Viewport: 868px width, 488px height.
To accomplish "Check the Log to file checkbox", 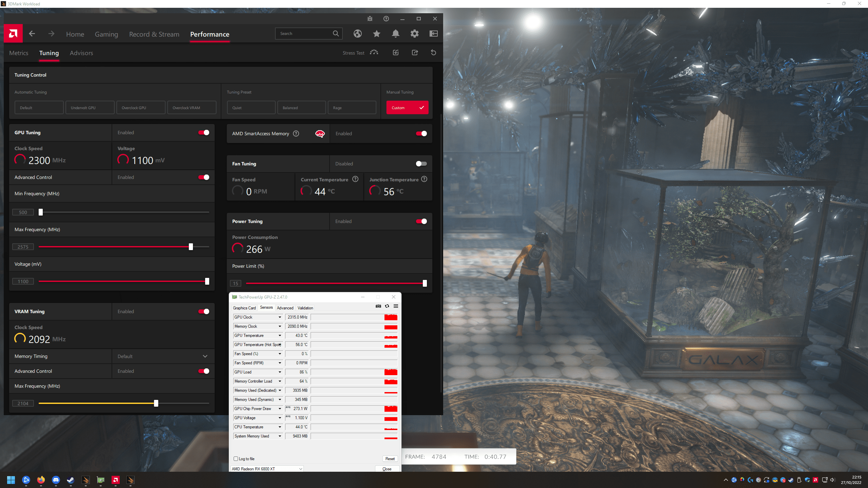I will click(x=236, y=459).
